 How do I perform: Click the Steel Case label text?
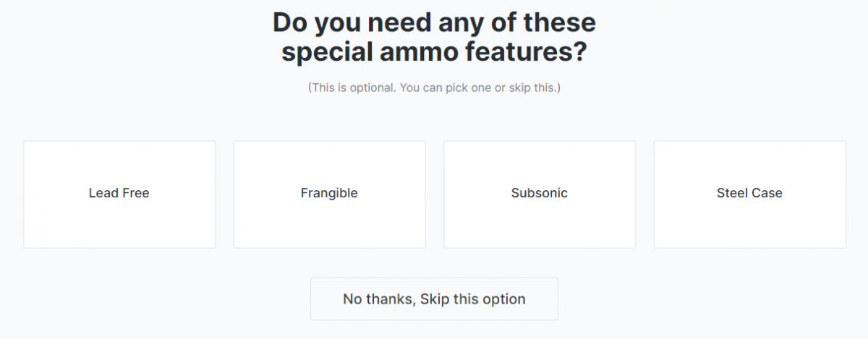(749, 193)
